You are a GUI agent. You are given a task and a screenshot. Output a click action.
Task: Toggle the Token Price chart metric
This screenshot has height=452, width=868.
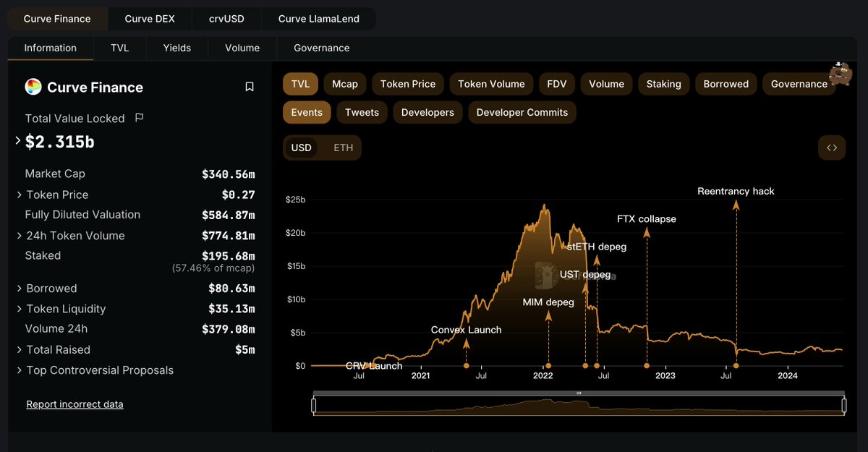pyautogui.click(x=408, y=84)
